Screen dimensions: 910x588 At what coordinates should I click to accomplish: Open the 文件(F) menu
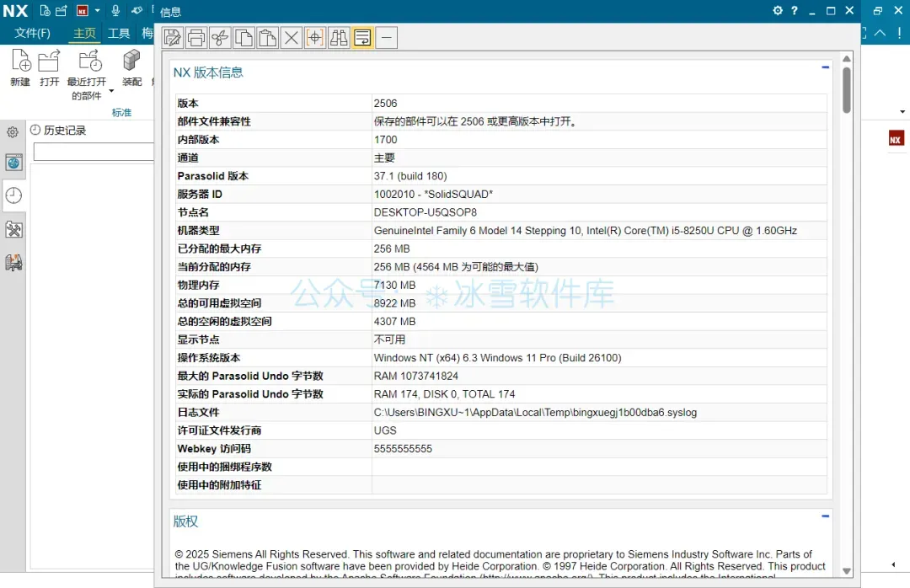[33, 33]
